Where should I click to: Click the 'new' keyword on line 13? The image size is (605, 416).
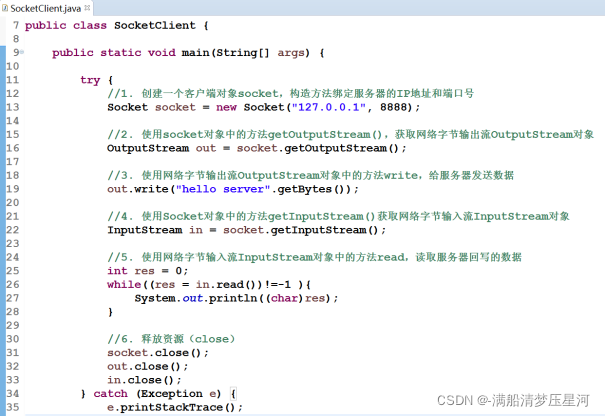coord(226,107)
